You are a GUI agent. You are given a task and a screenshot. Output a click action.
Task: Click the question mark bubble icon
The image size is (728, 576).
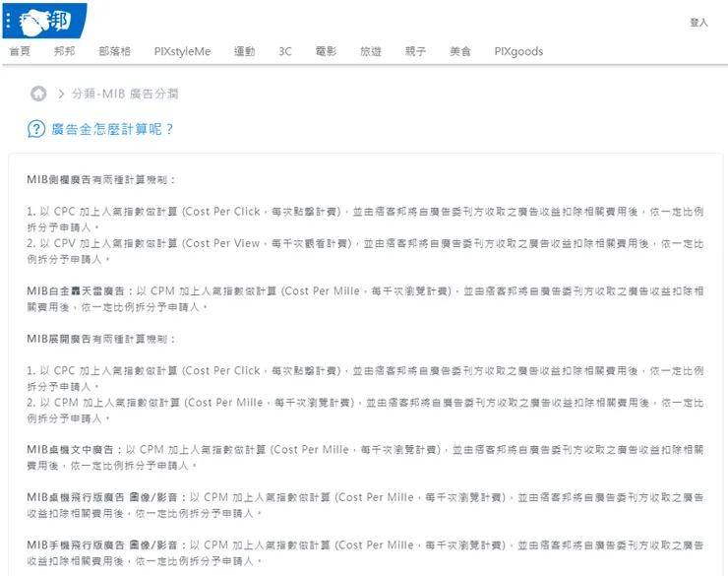pos(36,129)
